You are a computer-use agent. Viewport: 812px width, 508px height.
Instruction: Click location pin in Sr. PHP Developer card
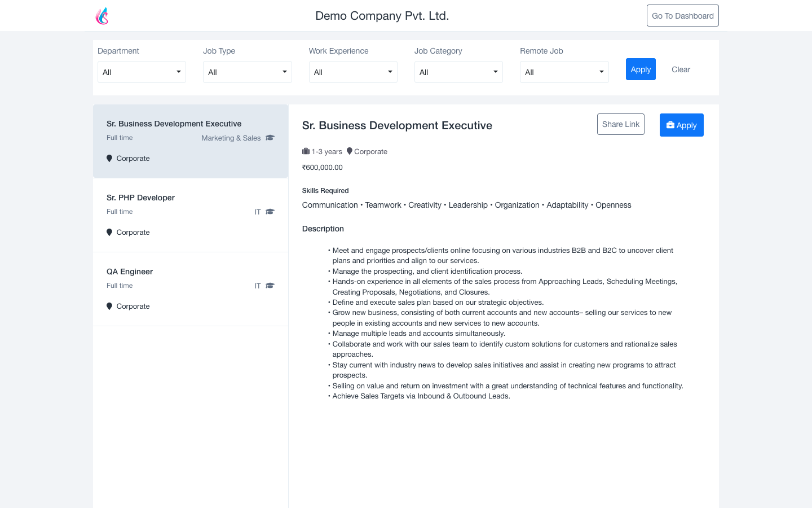coord(109,233)
